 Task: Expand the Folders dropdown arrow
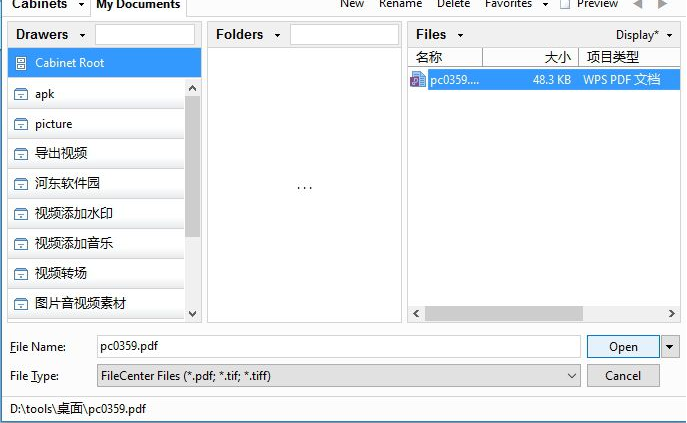click(x=277, y=35)
